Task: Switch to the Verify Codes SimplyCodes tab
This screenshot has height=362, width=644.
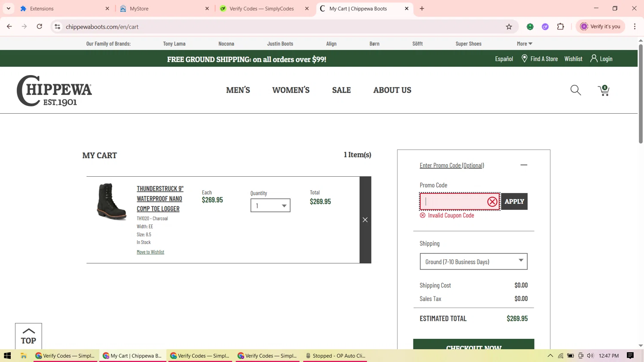Action: [264, 9]
